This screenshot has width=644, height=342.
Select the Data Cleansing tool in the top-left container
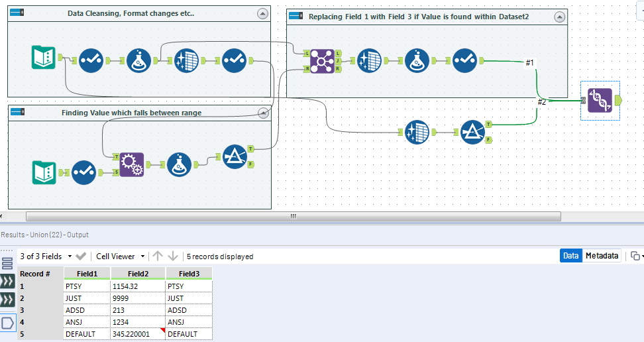pos(186,61)
